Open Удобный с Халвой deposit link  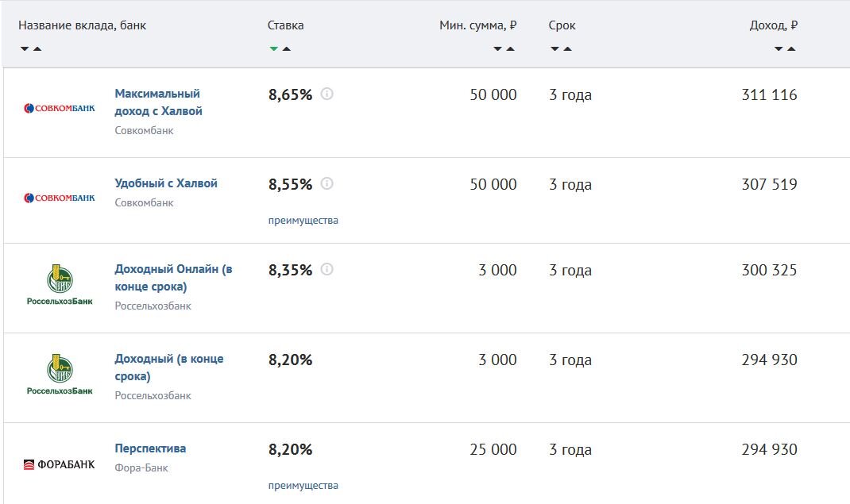point(166,183)
